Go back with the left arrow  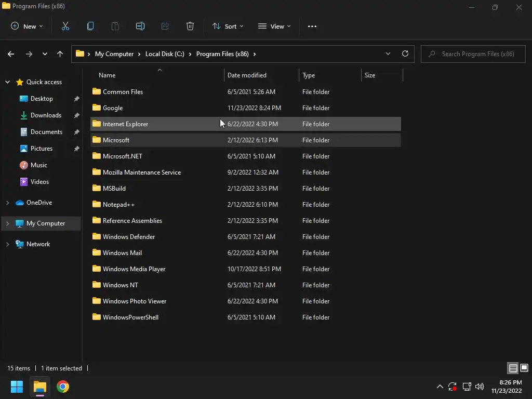[11, 54]
